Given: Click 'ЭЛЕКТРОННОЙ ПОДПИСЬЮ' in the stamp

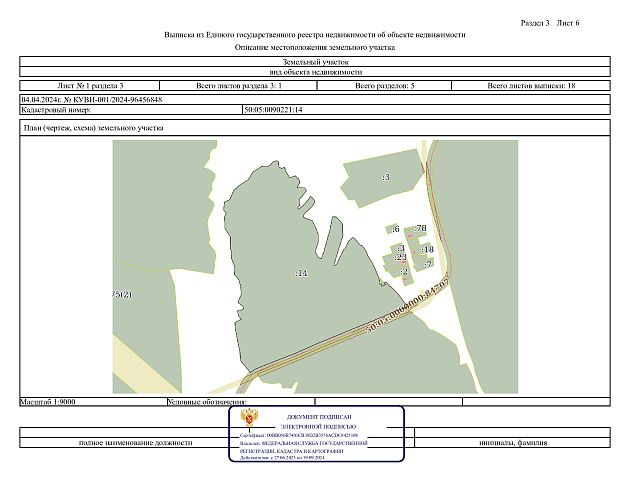Looking at the screenshot, I should 318,427.
